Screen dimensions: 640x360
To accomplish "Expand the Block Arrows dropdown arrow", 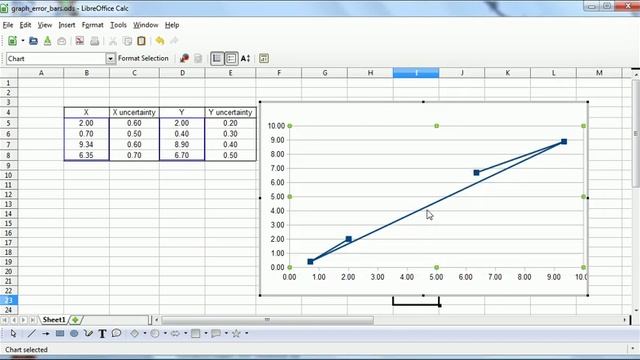I will [x=185, y=333].
